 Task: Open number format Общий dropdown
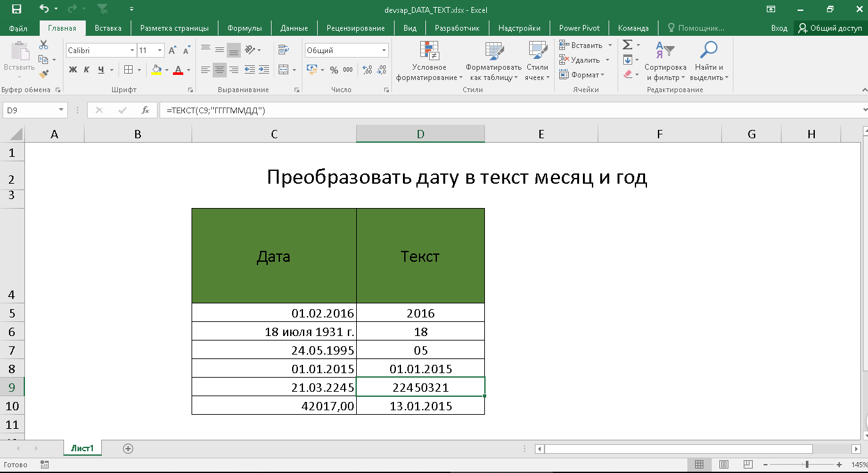coord(384,51)
